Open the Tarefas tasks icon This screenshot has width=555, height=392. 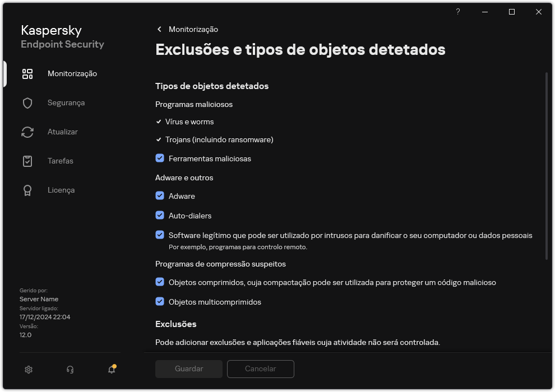27,161
